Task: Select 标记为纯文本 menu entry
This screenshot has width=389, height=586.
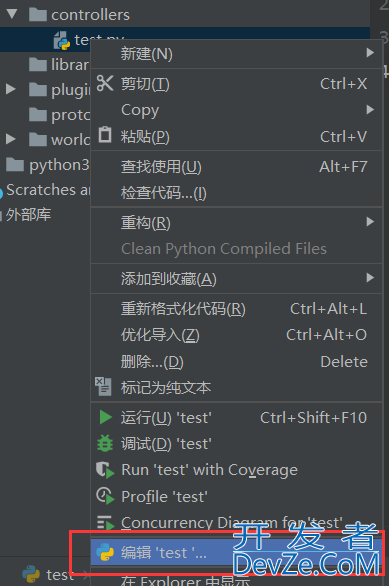Action: click(237, 388)
